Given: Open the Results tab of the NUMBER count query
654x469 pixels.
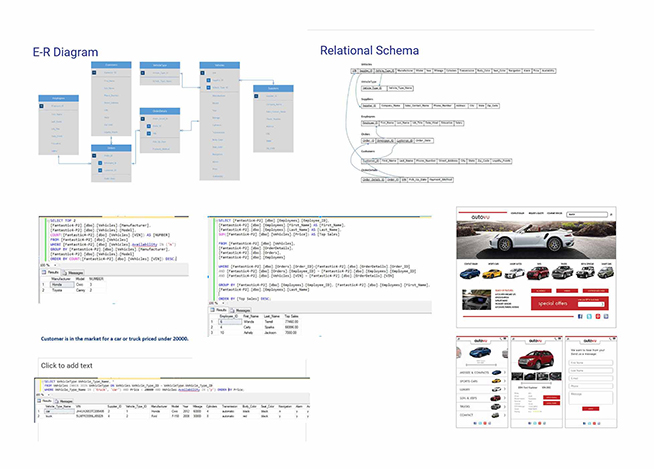Looking at the screenshot, I should click(x=52, y=270).
